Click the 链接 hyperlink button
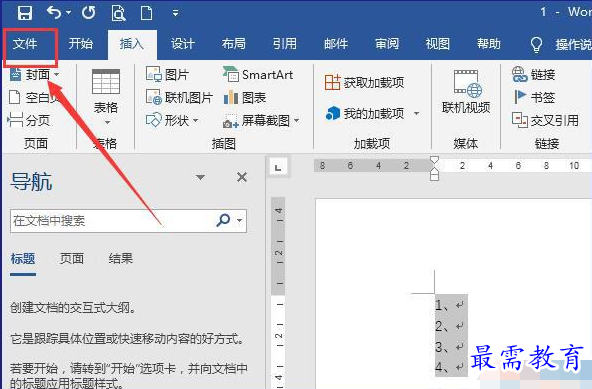This screenshot has height=389, width=592. [x=533, y=74]
